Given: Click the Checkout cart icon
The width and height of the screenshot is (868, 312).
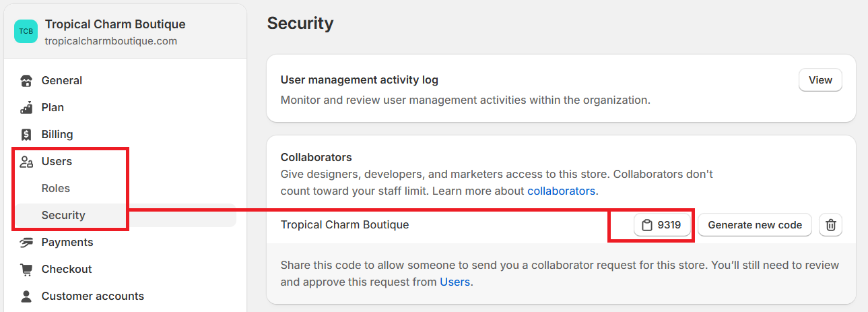Looking at the screenshot, I should pyautogui.click(x=26, y=270).
